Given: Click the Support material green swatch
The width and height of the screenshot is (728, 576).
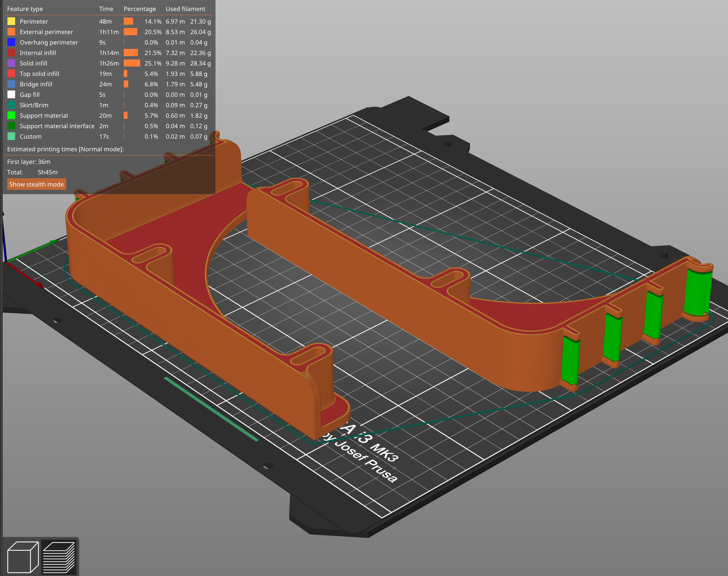Looking at the screenshot, I should [11, 115].
